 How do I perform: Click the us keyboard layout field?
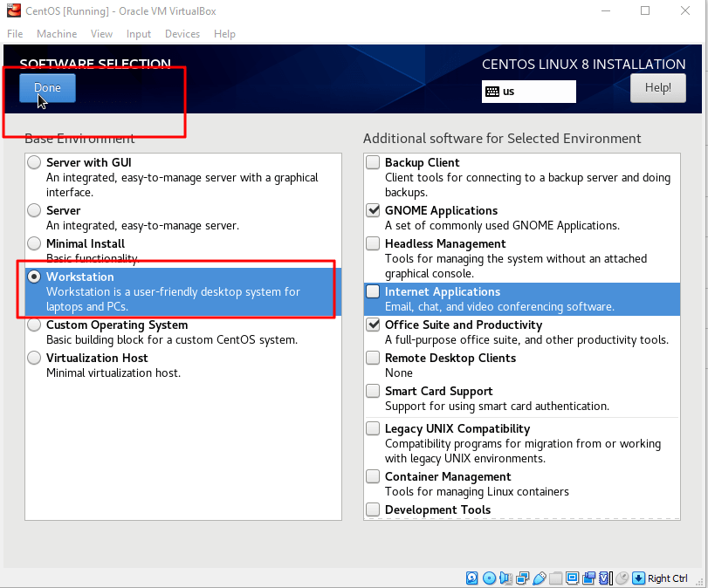(x=529, y=92)
